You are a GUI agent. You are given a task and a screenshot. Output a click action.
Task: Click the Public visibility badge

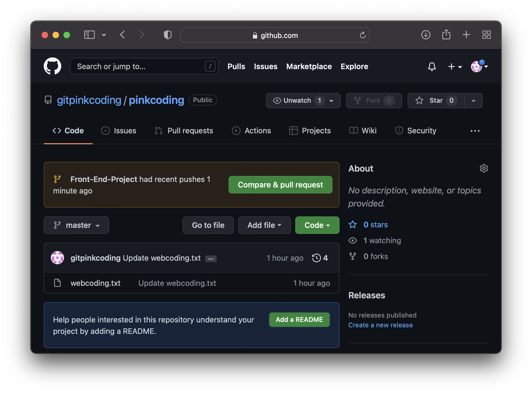click(x=203, y=100)
